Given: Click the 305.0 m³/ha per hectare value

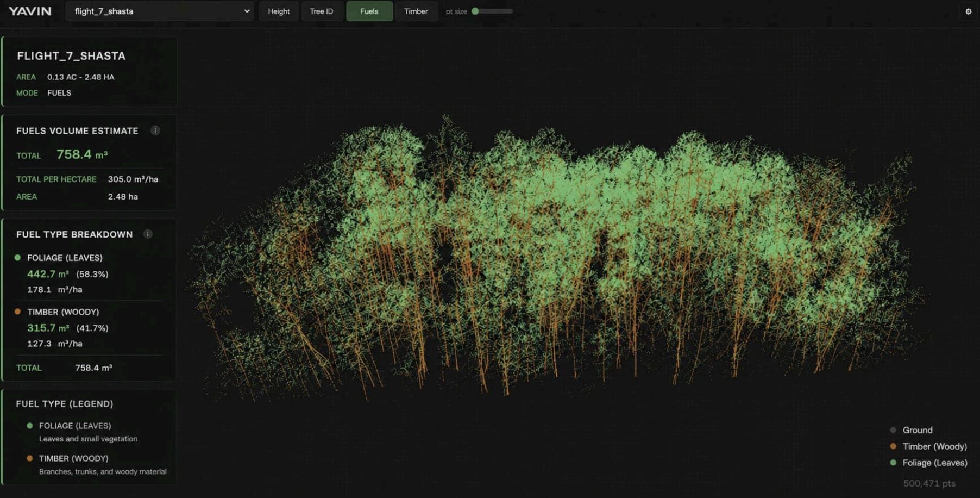Looking at the screenshot, I should point(133,179).
